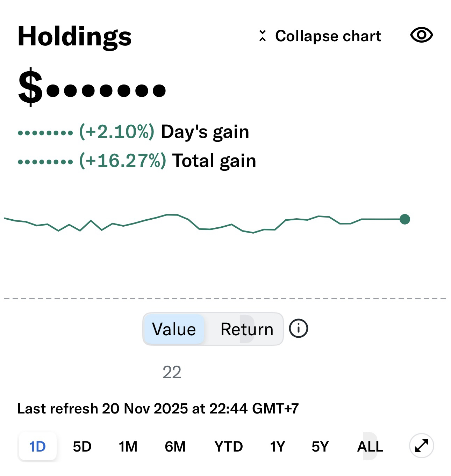Select the YTD range
Viewport: 451px width, 476px height.
coord(228,446)
